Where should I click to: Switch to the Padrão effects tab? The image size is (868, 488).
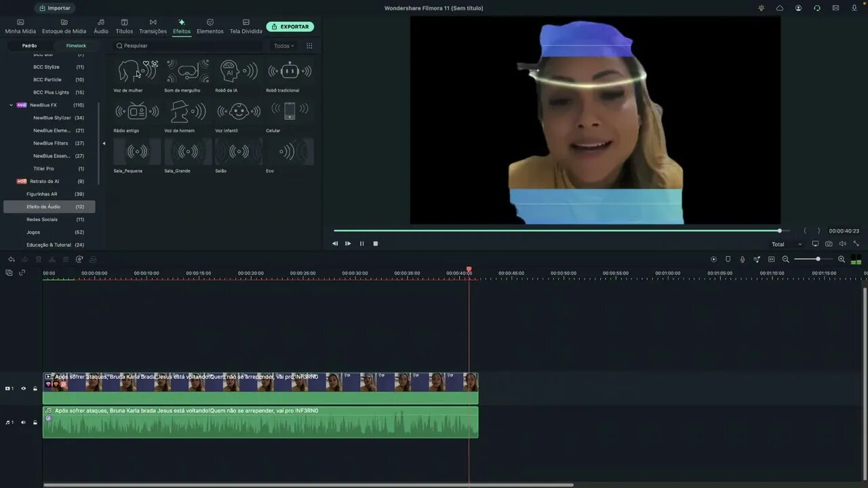pos(29,45)
